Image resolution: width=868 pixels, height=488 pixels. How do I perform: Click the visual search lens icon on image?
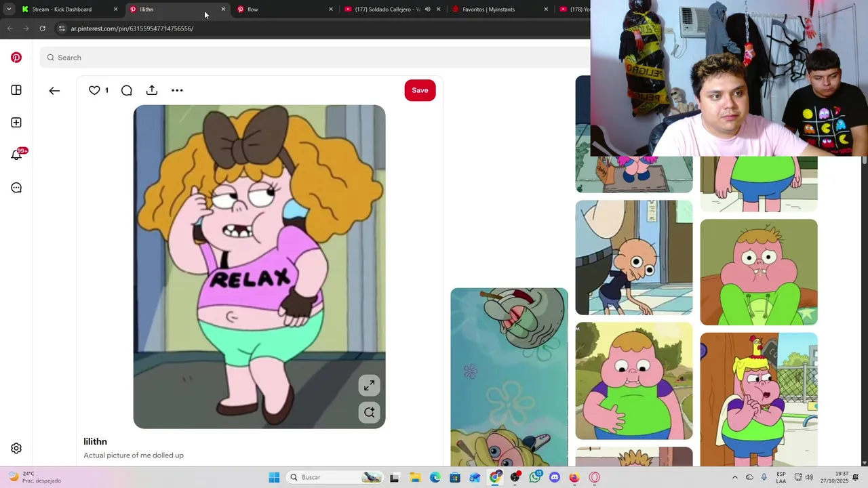click(369, 412)
